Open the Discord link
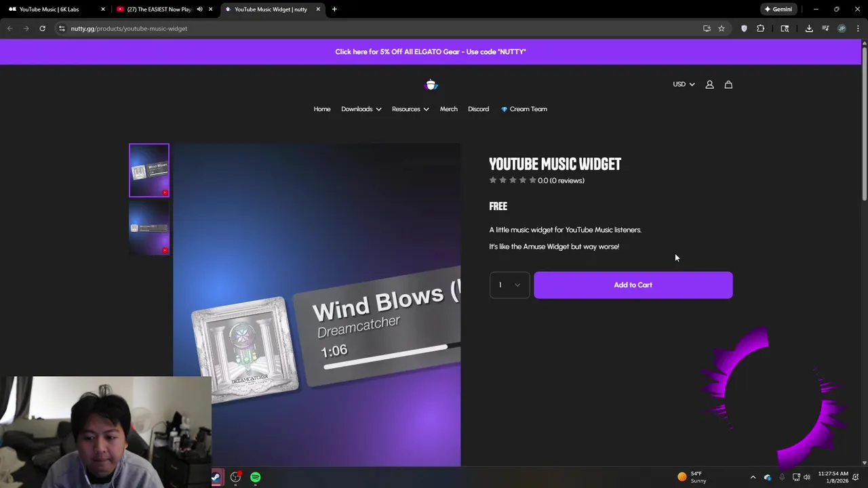Viewport: 868px width, 488px height. click(478, 109)
